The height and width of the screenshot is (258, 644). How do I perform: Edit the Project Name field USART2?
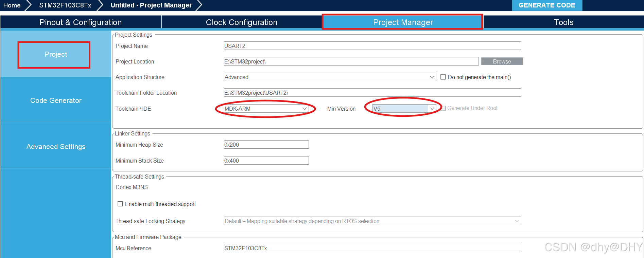pos(372,46)
